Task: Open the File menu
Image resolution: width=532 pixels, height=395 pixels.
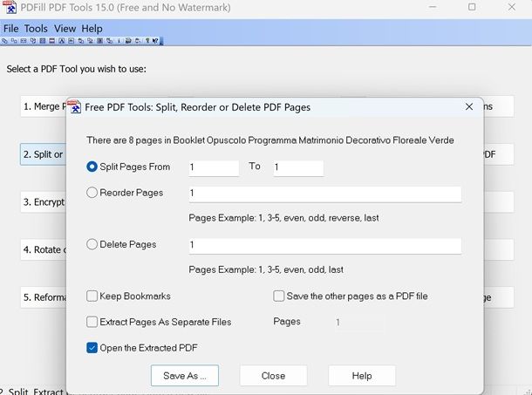Action: point(10,29)
